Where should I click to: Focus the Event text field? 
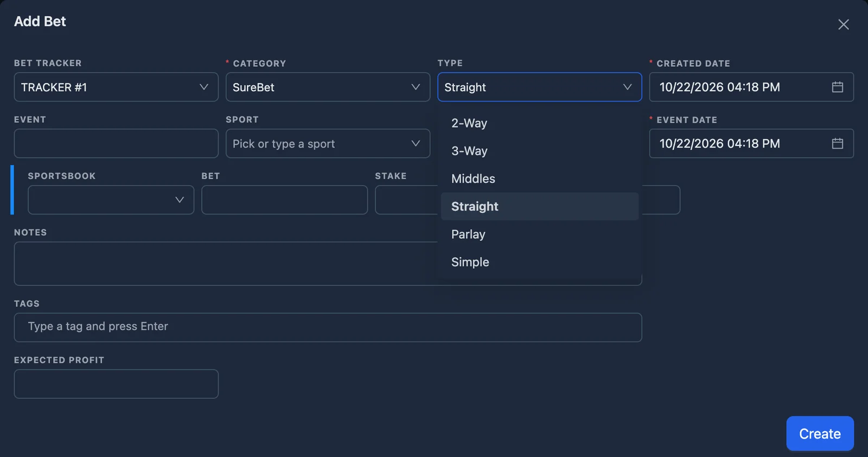116,143
